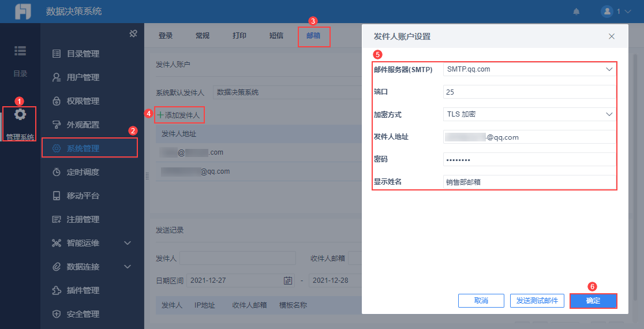Viewport: 644px width, 329px height.
Task: Click the pin icon in sidebar
Action: (x=133, y=33)
